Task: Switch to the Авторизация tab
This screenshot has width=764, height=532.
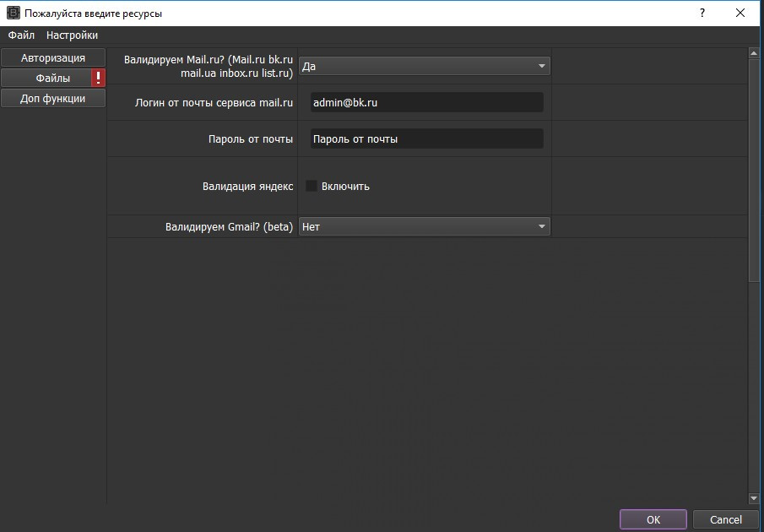Action: click(x=53, y=57)
